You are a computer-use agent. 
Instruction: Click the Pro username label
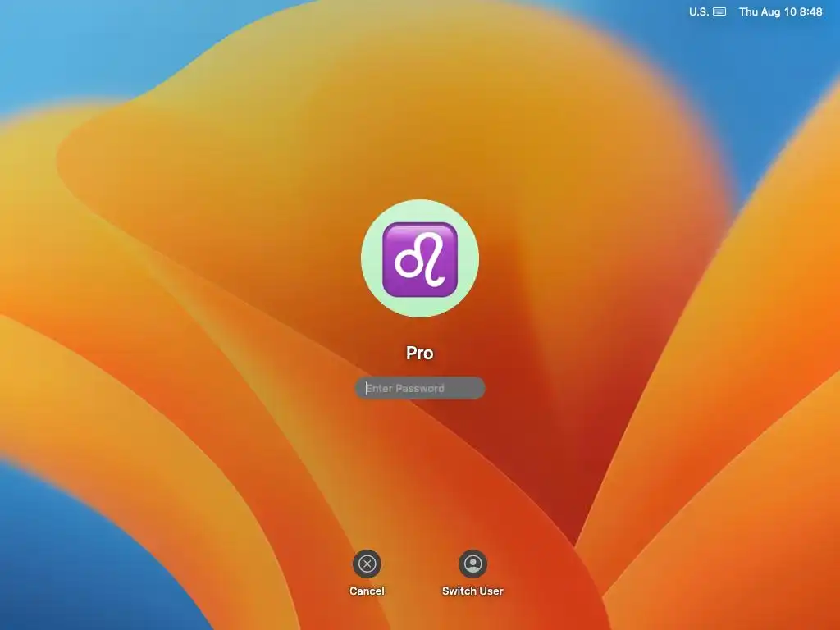pos(419,353)
